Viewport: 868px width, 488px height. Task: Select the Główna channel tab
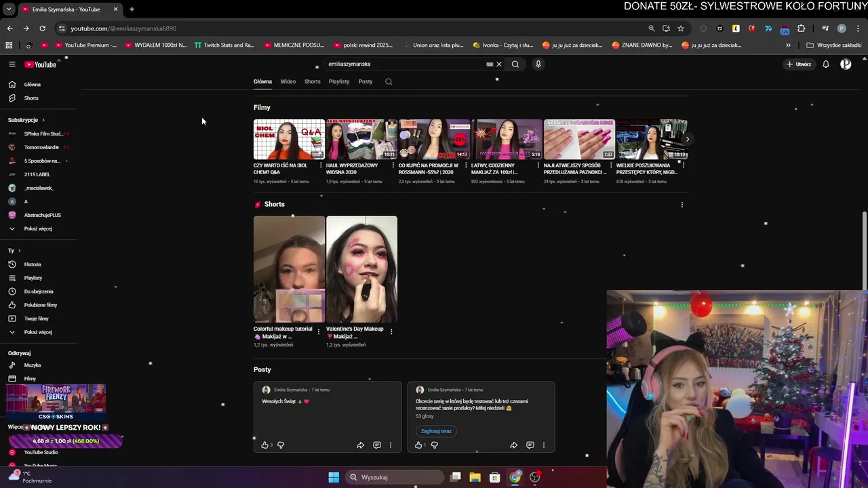(262, 81)
